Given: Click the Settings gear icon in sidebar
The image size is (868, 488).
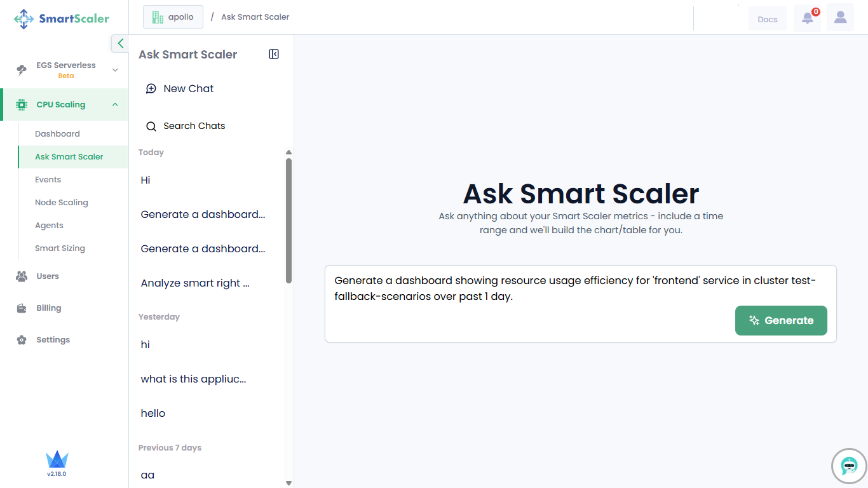Looking at the screenshot, I should click(22, 340).
